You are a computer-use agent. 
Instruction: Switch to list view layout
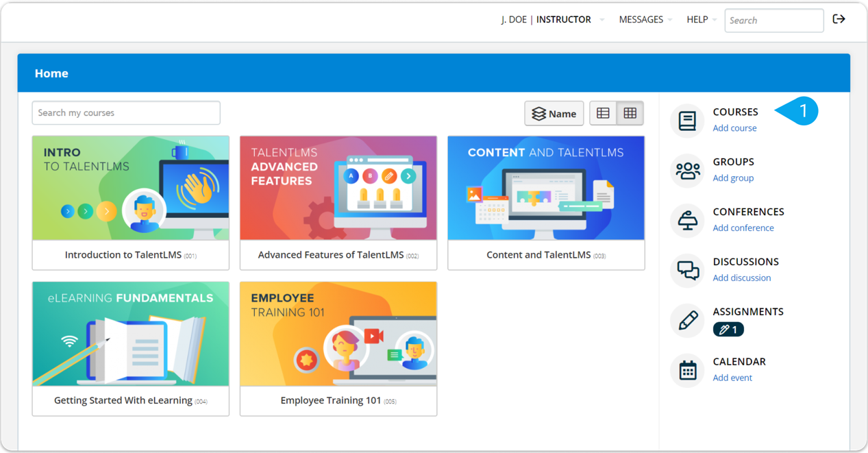(x=603, y=114)
